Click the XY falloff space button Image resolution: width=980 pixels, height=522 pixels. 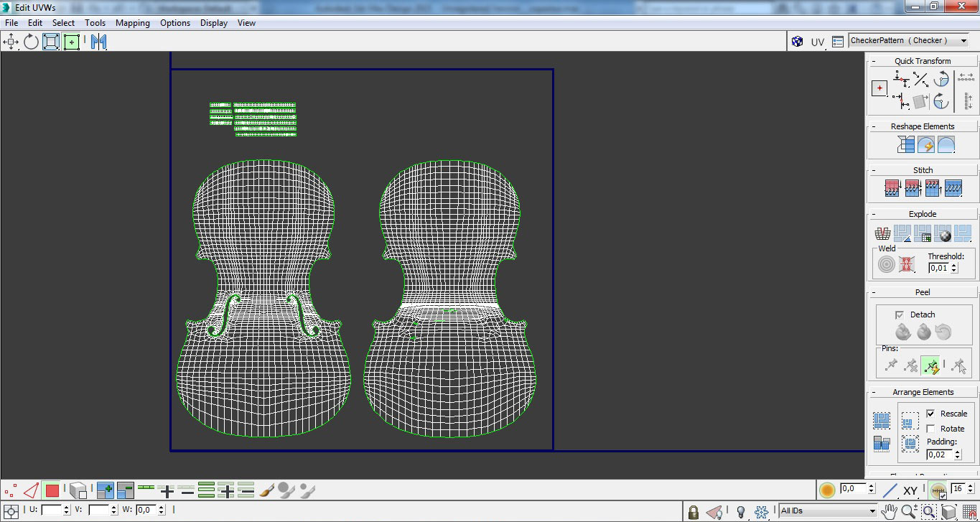[910, 491]
